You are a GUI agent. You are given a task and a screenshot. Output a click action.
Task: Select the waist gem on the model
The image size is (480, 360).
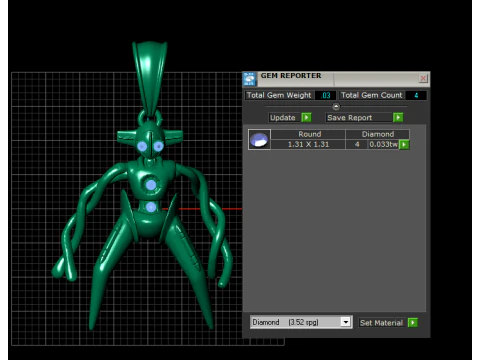pos(151,207)
